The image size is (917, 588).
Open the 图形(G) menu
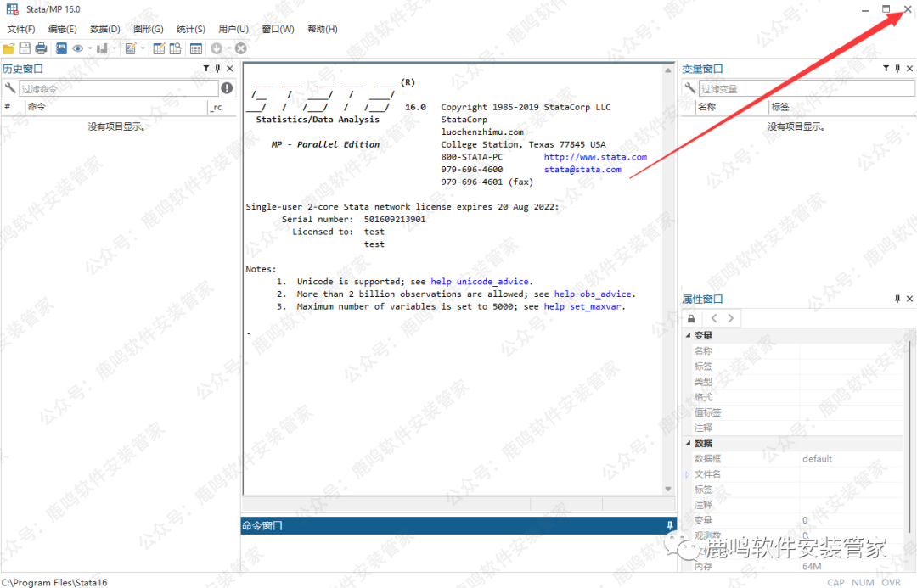coord(148,29)
